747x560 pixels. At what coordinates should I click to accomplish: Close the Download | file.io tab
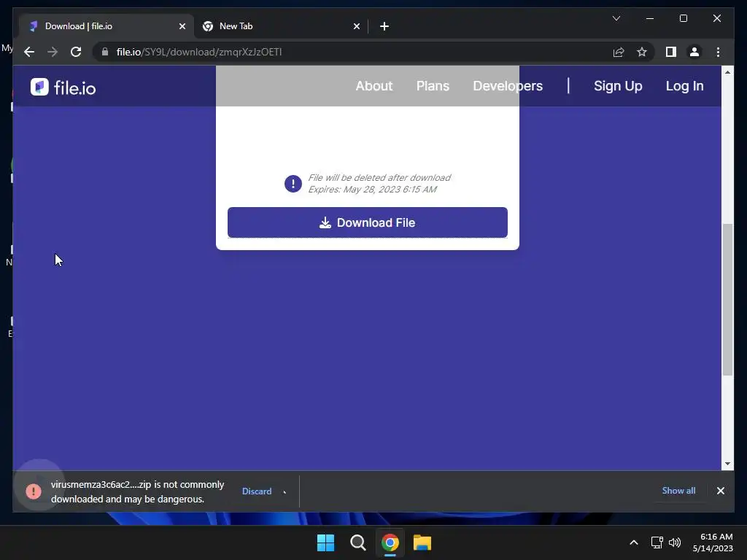click(x=182, y=26)
